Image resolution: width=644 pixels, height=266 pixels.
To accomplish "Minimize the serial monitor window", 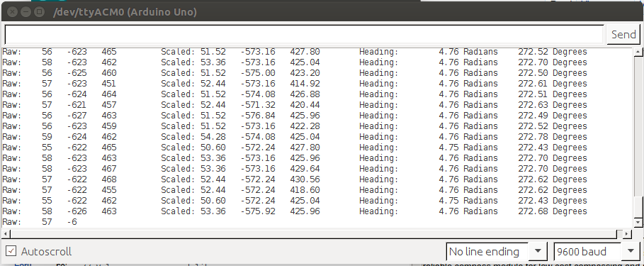I will tap(26, 12).
